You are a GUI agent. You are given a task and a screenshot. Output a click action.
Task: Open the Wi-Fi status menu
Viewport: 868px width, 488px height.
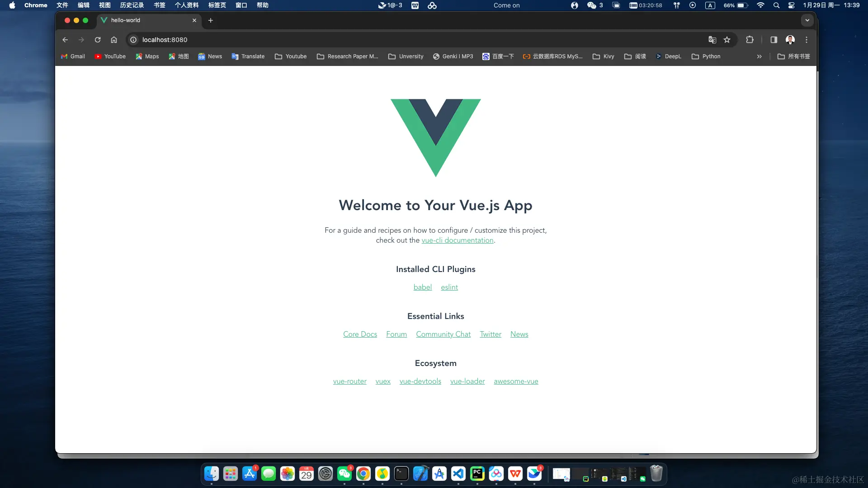pyautogui.click(x=760, y=5)
